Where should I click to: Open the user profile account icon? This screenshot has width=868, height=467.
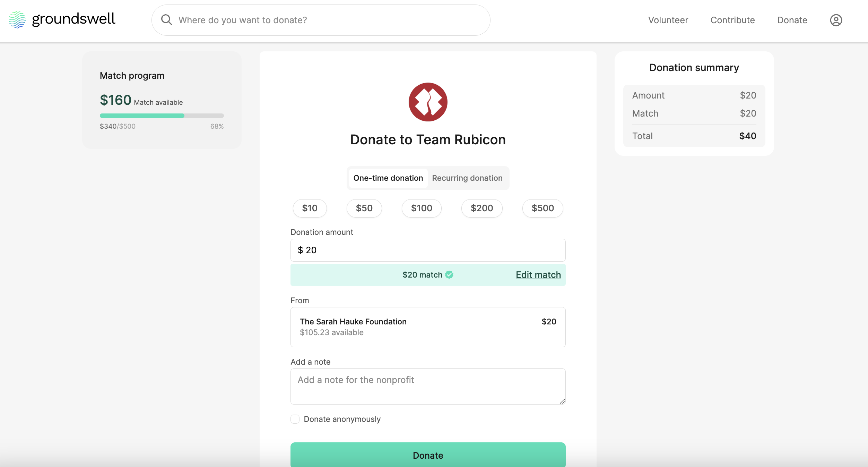tap(836, 20)
